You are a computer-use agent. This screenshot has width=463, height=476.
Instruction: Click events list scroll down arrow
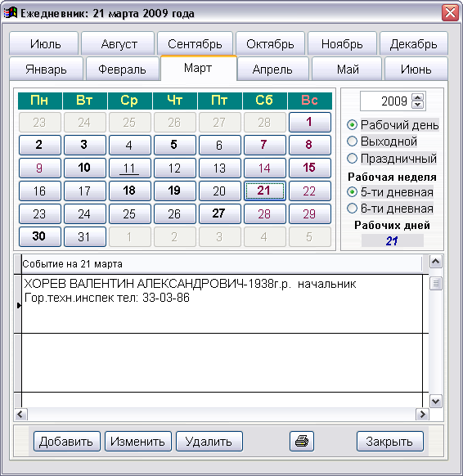click(x=436, y=402)
